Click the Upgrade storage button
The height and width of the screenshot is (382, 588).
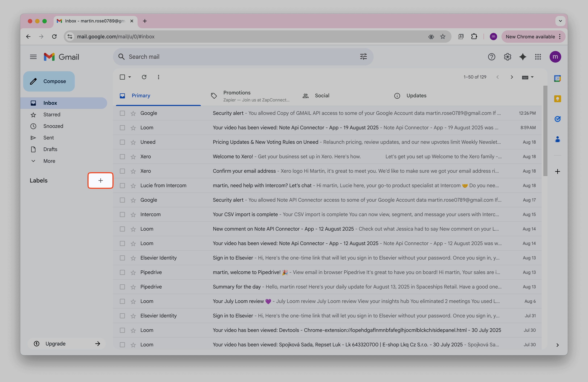click(67, 343)
